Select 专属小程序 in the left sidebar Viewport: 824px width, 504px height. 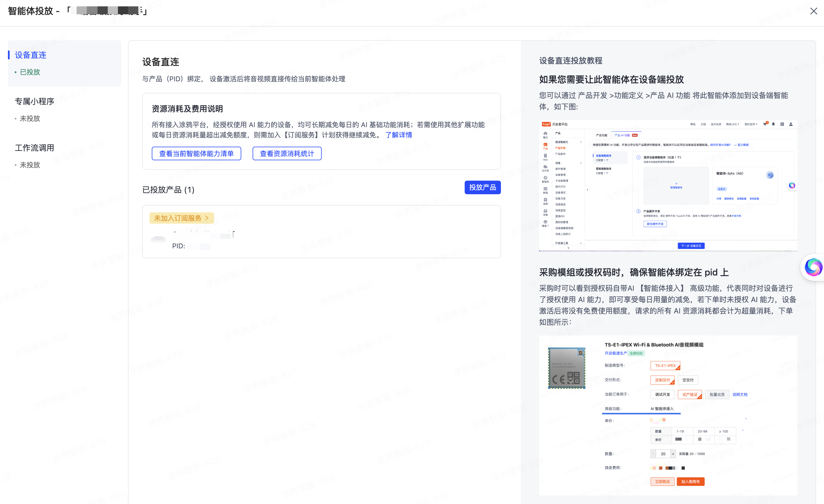(x=35, y=101)
